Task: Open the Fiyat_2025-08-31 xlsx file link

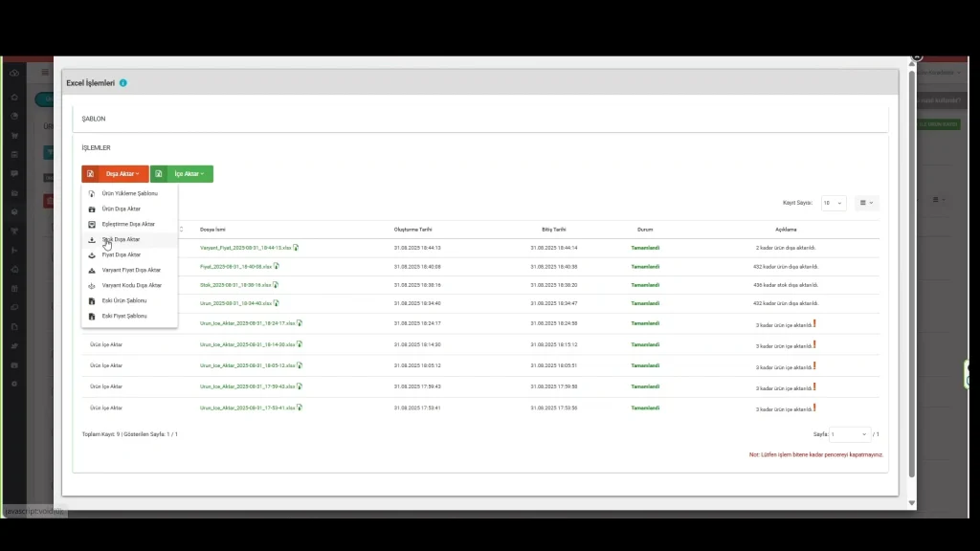Action: pyautogui.click(x=235, y=267)
